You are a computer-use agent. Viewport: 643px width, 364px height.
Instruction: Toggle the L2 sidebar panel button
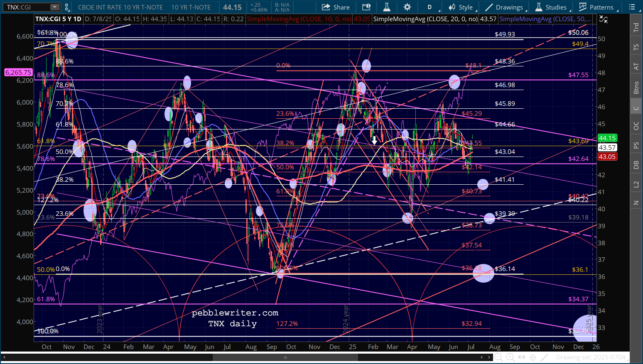click(x=636, y=184)
